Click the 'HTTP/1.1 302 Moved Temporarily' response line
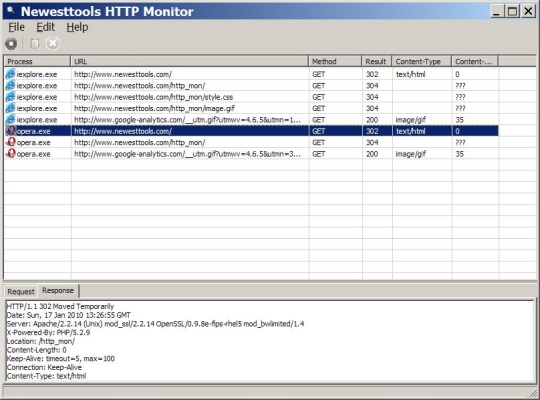This screenshot has height=400, width=540. 60,306
